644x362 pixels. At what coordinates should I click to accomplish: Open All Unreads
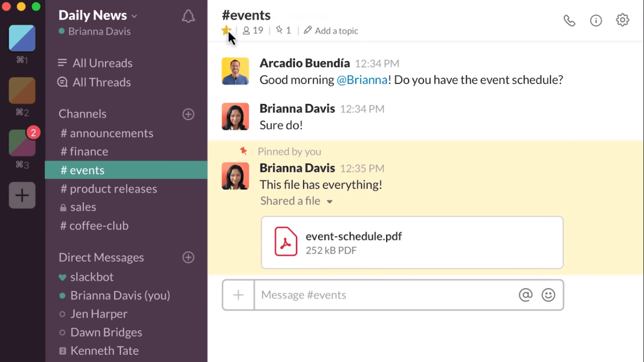(x=95, y=63)
